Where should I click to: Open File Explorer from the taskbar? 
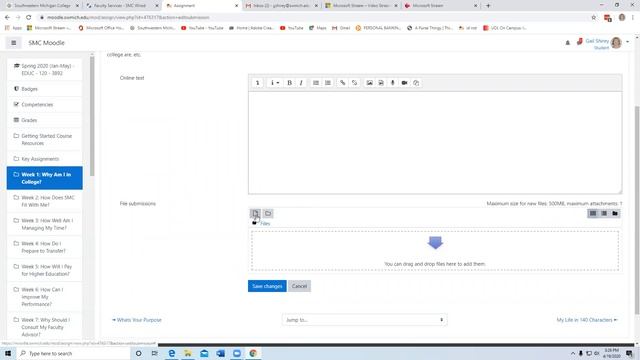pos(188,353)
